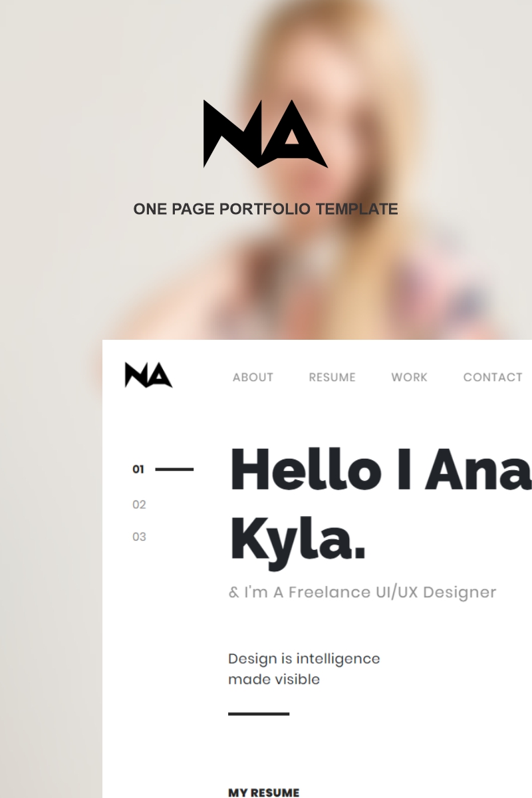Open the ABOUT menu item

coord(253,377)
